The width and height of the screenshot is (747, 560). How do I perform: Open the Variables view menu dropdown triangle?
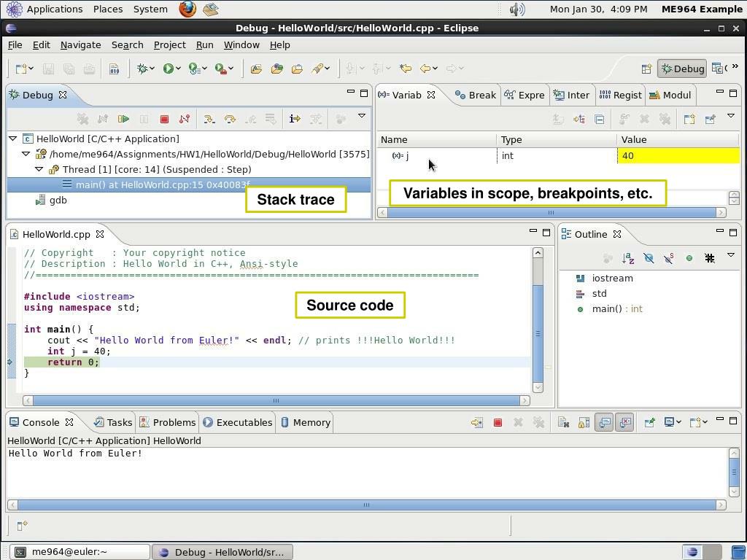(731, 116)
